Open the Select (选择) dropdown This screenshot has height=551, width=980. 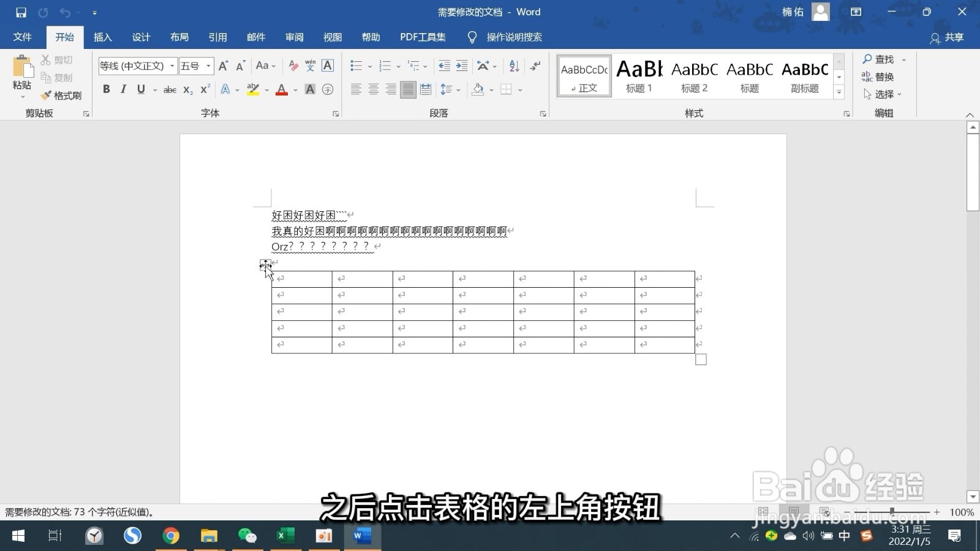click(883, 94)
